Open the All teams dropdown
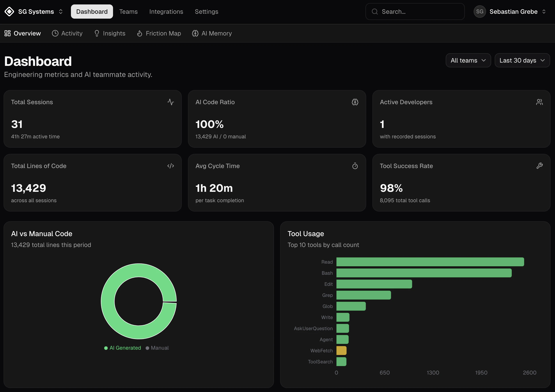Viewport: 555px width, 392px height. 468,60
